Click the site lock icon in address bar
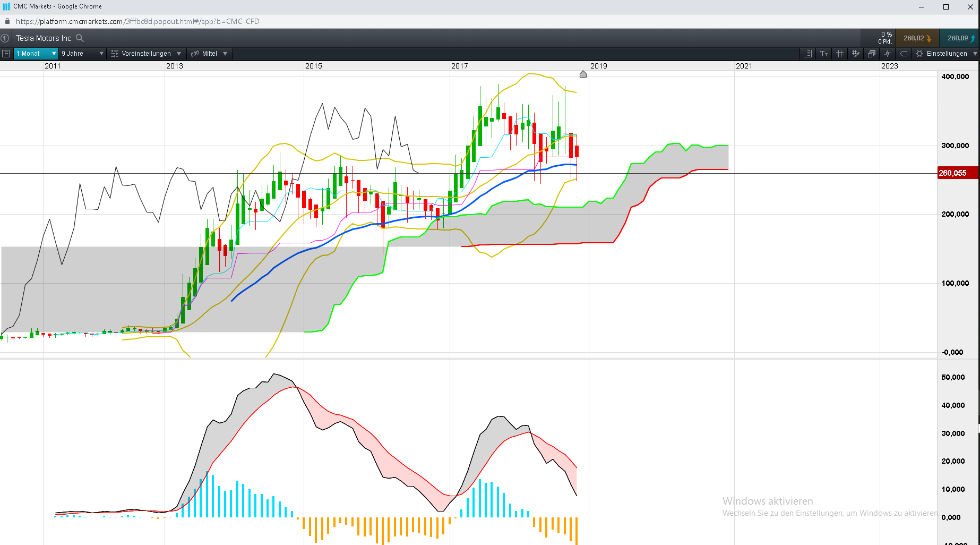Image resolution: width=980 pixels, height=545 pixels. point(7,21)
